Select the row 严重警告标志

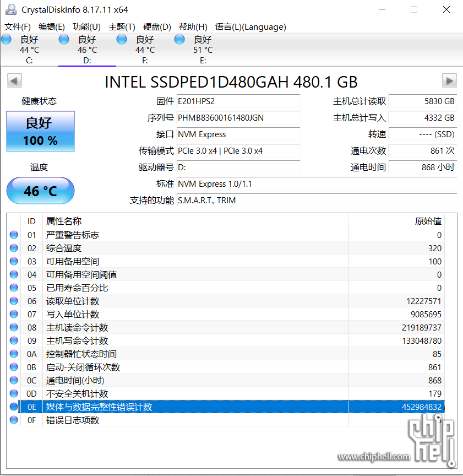(225, 235)
